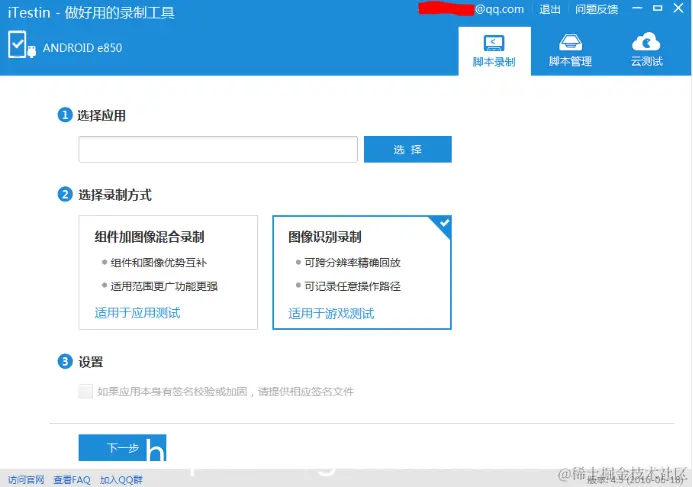This screenshot has width=693, height=487.
Task: Open 查看FAQ link
Action: coord(72,479)
